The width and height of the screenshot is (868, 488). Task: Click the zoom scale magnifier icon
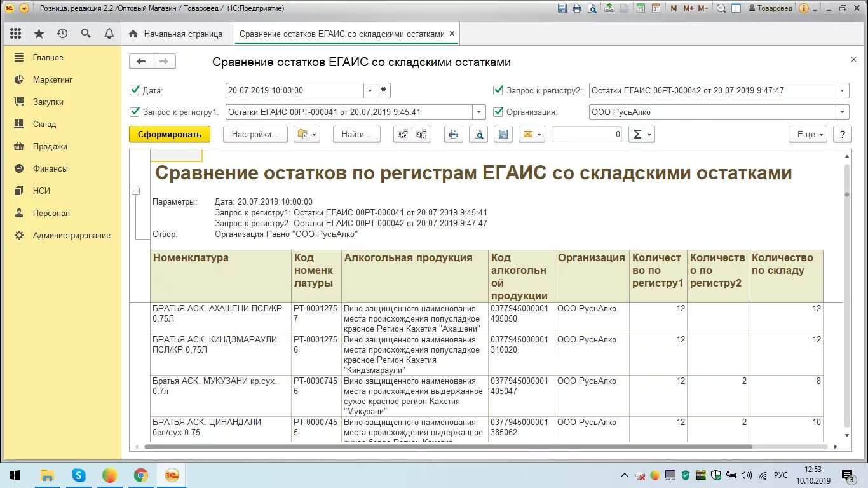point(721,8)
